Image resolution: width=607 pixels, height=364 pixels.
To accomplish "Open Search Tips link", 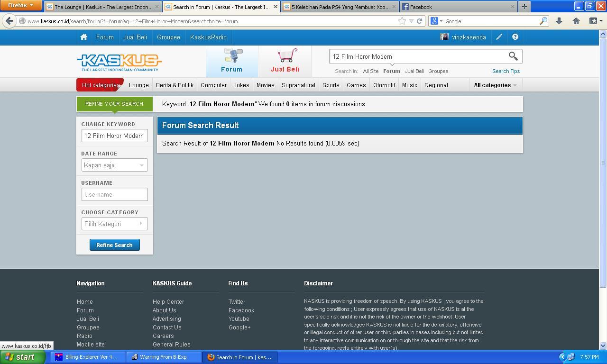I will pyautogui.click(x=506, y=71).
